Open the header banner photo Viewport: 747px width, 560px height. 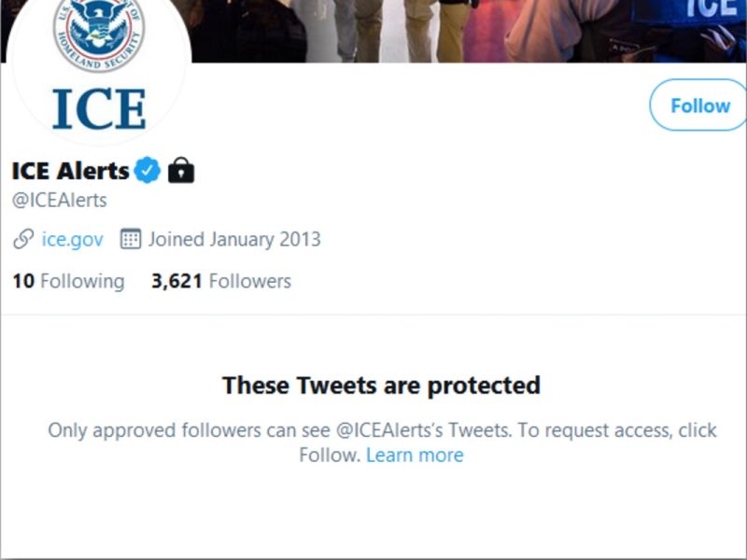click(420, 33)
